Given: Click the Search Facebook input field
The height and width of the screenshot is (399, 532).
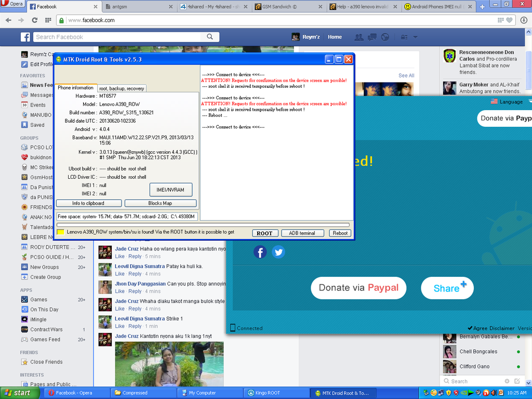Looking at the screenshot, I should pyautogui.click(x=118, y=37).
